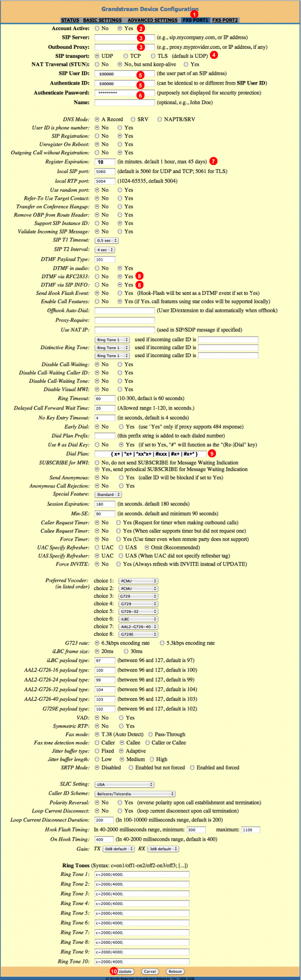This screenshot has width=301, height=980.
Task: Enable Unregister On Reboot with Yes
Action: 120,144
